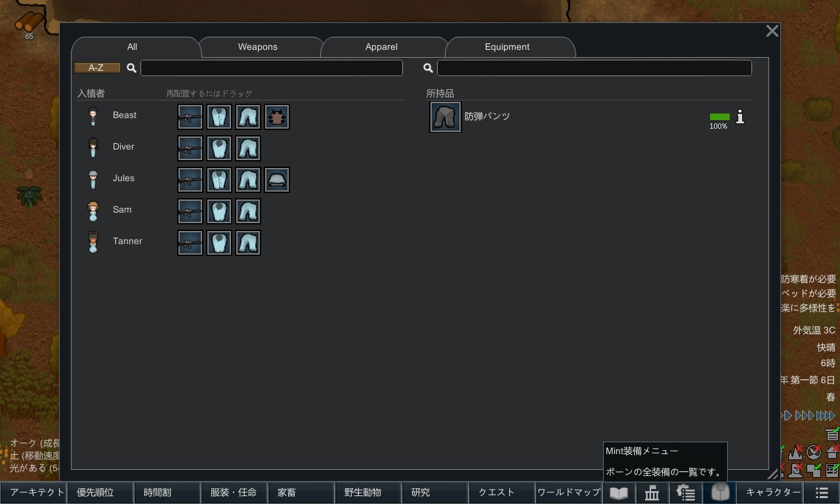The height and width of the screenshot is (504, 840).
Task: Toggle the zone visibility option
Action: (814, 470)
